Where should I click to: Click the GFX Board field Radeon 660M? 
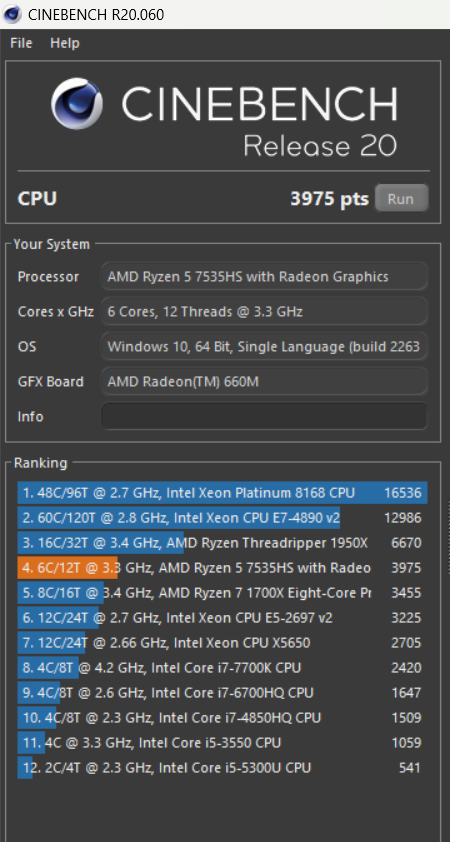coord(264,381)
